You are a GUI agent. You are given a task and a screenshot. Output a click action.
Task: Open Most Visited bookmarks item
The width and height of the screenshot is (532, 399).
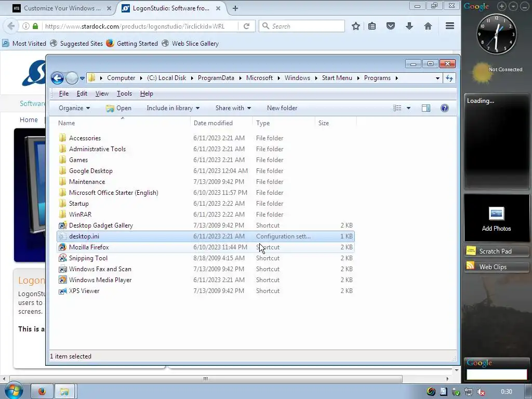coord(24,44)
